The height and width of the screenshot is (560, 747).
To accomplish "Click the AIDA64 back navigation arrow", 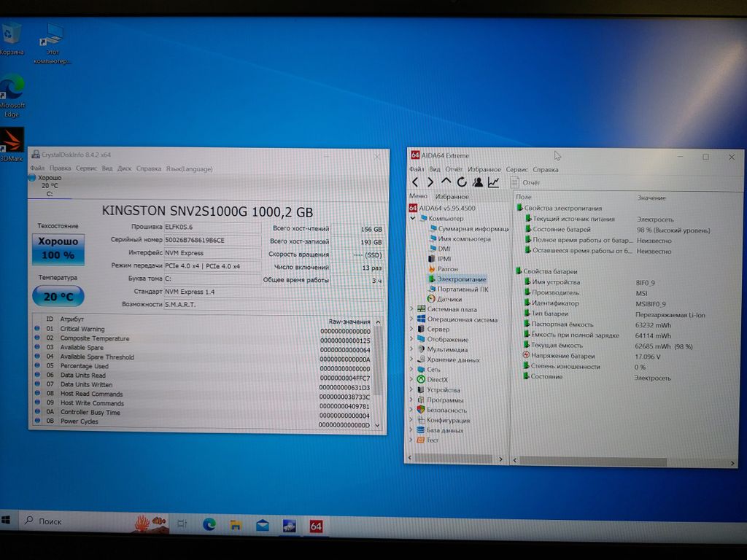I will (x=415, y=182).
